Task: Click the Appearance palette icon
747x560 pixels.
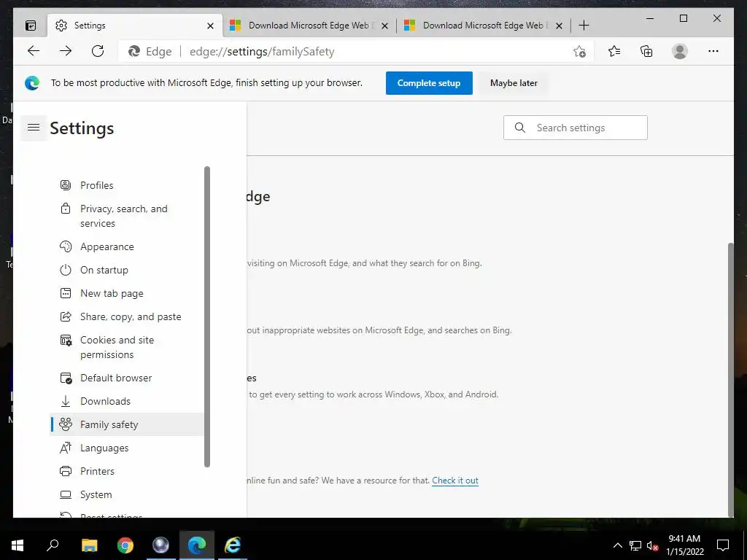Action: [66, 246]
